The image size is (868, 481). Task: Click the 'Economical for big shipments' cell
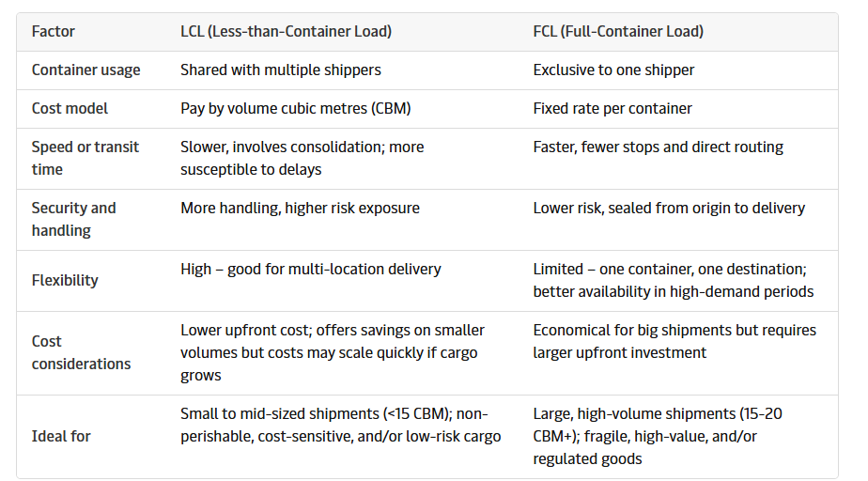[674, 342]
